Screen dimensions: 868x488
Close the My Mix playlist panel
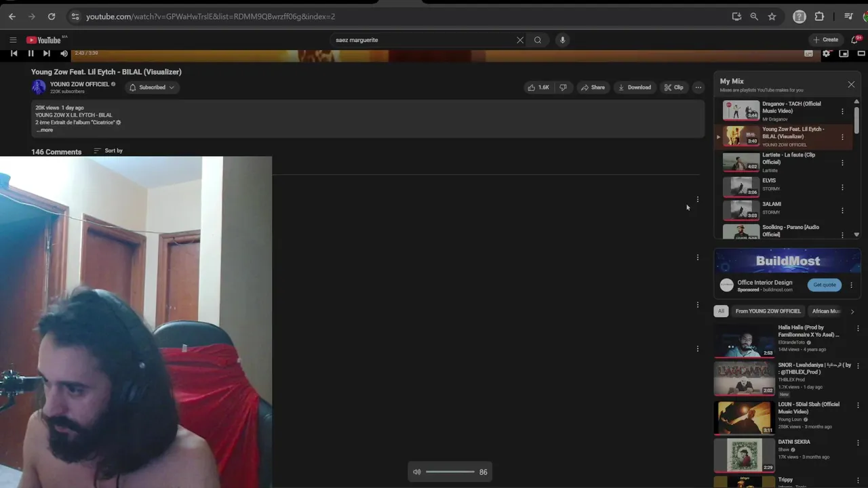click(x=851, y=85)
